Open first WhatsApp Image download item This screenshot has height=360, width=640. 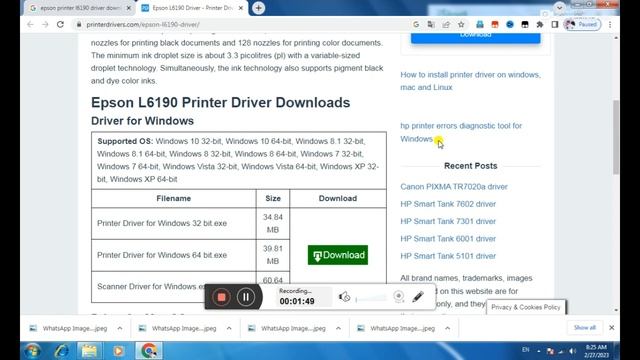[69, 328]
